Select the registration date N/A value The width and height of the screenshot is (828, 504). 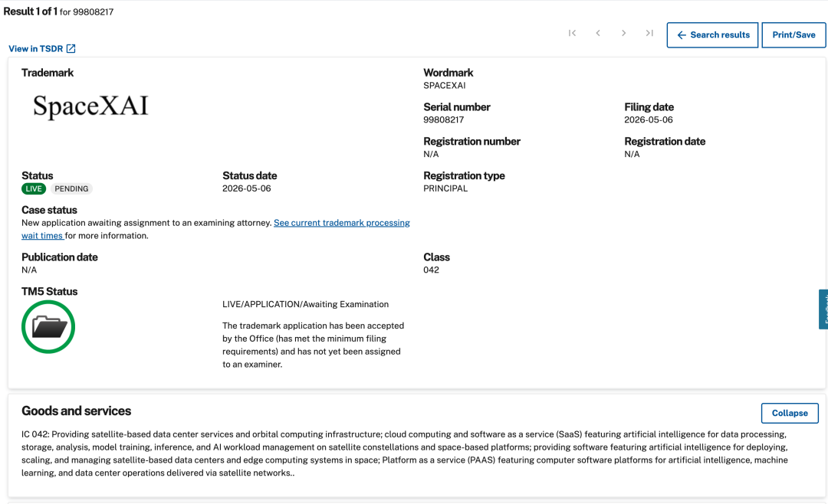click(x=632, y=154)
